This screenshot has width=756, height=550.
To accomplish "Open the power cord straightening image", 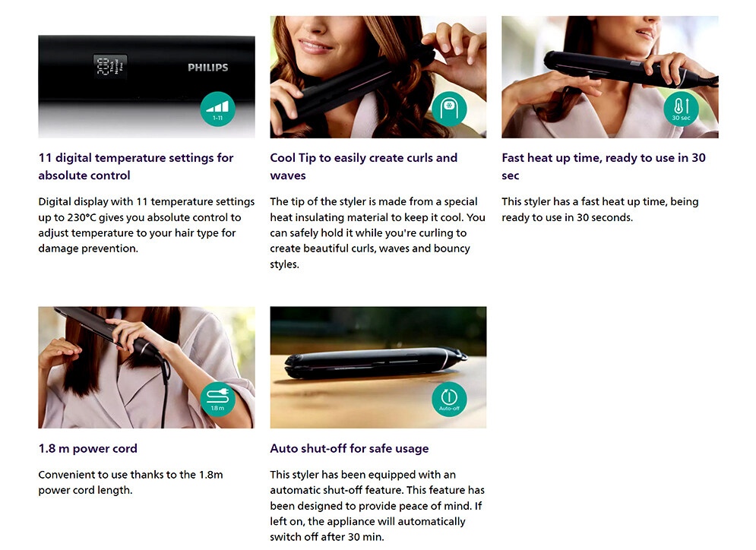I will [147, 368].
